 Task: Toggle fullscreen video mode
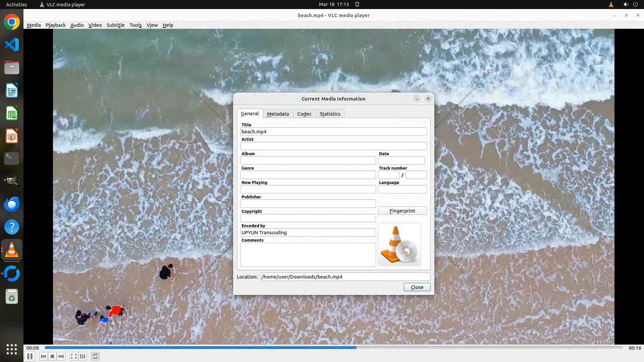(x=73, y=356)
